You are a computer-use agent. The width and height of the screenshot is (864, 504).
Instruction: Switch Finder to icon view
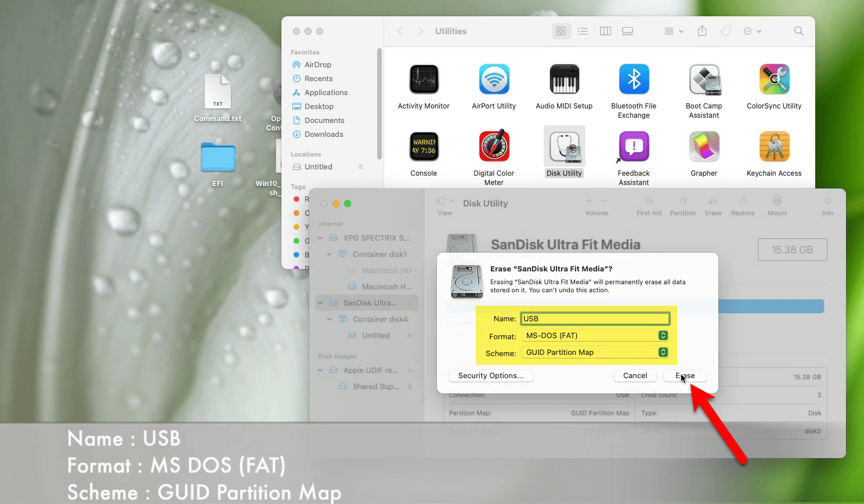point(561,31)
